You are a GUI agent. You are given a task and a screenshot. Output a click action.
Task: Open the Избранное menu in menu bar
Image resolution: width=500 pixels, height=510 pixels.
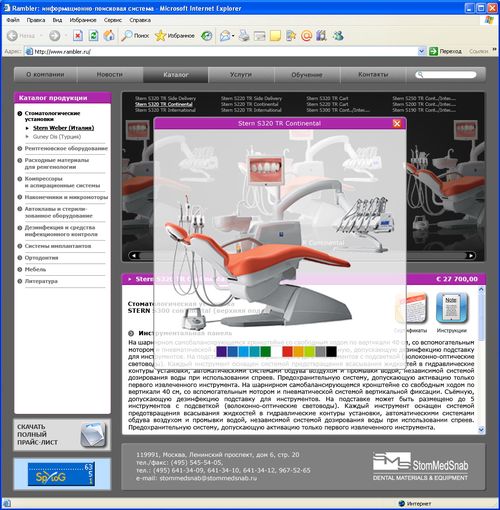(83, 20)
